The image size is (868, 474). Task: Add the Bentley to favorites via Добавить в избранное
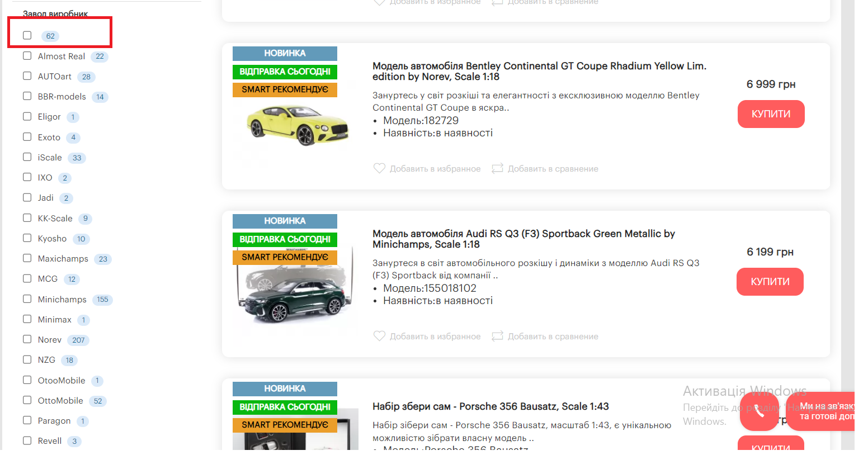pos(435,169)
